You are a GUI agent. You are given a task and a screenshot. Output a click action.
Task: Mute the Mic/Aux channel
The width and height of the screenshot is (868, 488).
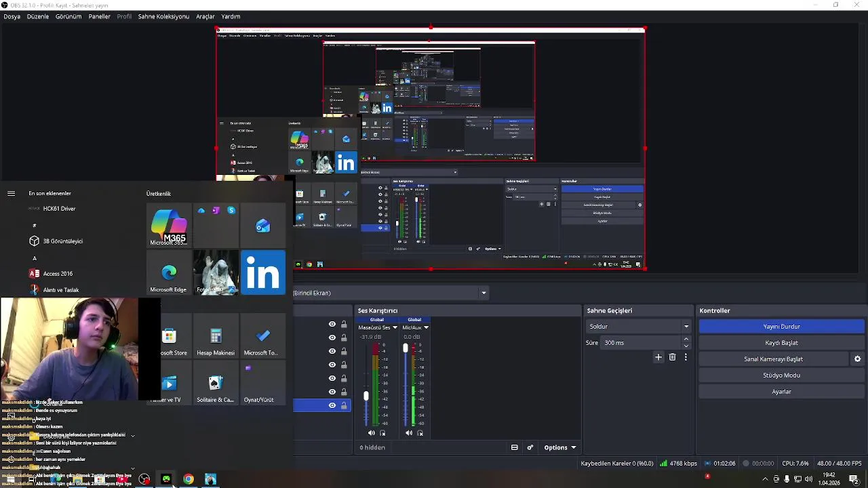click(x=409, y=433)
